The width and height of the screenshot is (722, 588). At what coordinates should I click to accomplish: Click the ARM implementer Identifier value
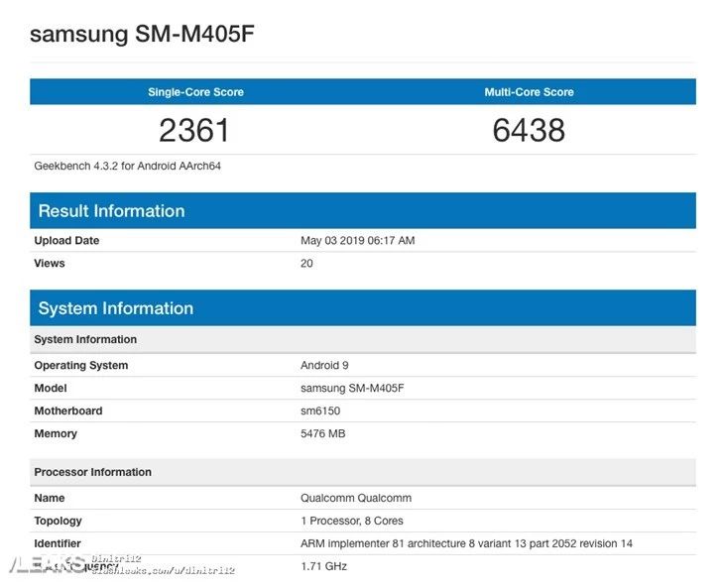(466, 543)
